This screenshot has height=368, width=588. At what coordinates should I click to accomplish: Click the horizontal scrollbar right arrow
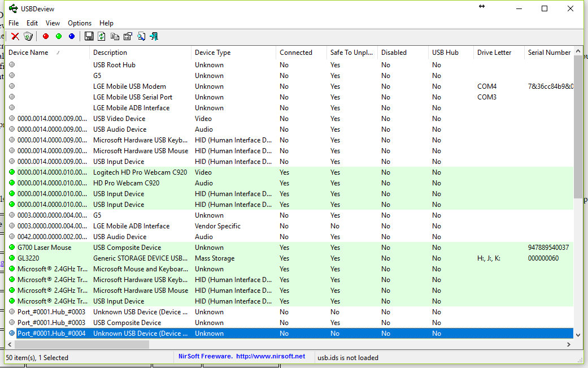[569, 344]
